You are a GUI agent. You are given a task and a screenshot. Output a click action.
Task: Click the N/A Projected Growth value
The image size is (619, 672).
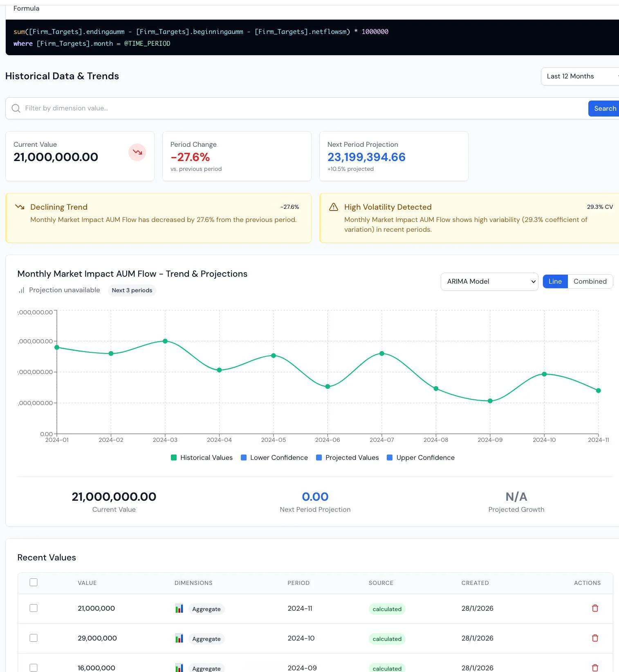tap(516, 497)
